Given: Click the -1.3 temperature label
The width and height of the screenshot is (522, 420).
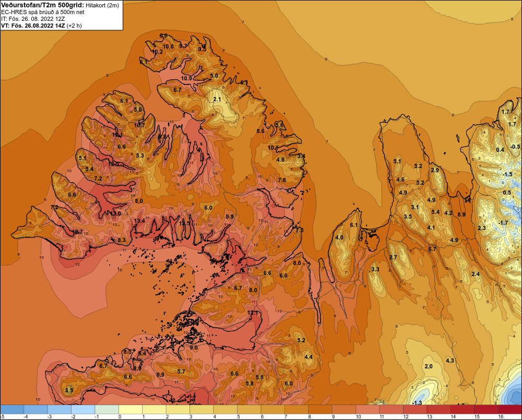Looking at the screenshot, I should (x=417, y=403).
